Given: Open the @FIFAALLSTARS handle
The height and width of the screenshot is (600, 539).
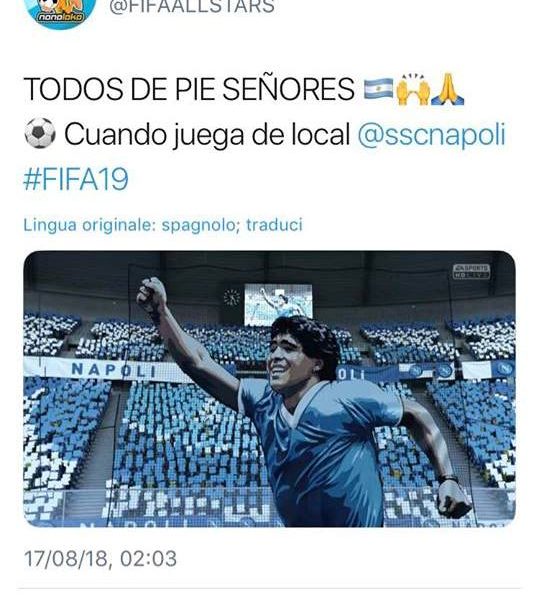Looking at the screenshot, I should (192, 7).
